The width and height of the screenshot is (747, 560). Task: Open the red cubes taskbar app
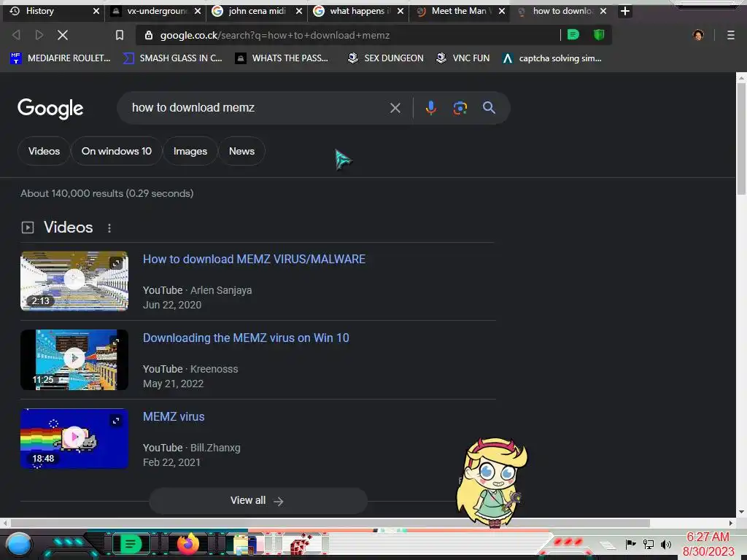[x=301, y=544]
